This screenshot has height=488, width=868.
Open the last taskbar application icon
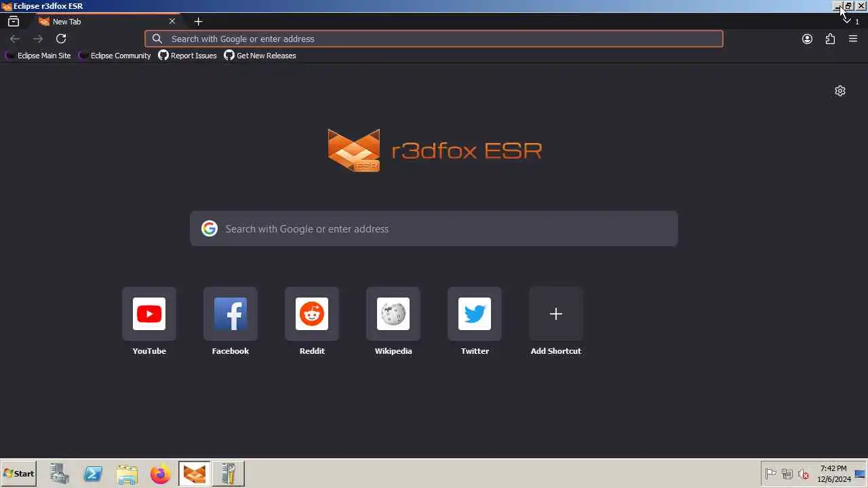(229, 474)
